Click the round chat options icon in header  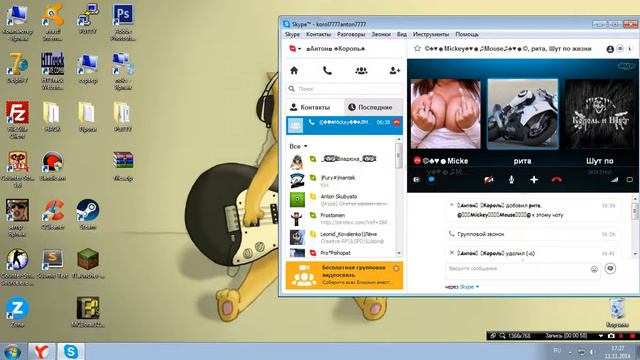pos(620,49)
